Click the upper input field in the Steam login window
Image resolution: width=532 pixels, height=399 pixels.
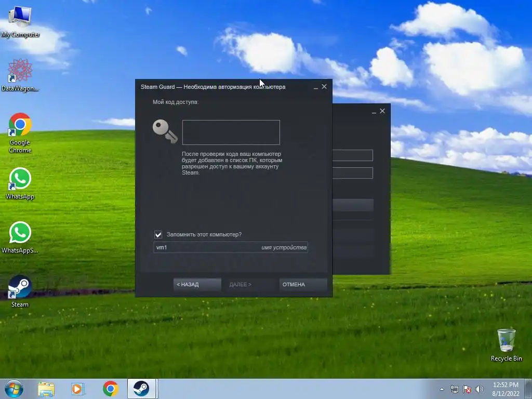(353, 155)
